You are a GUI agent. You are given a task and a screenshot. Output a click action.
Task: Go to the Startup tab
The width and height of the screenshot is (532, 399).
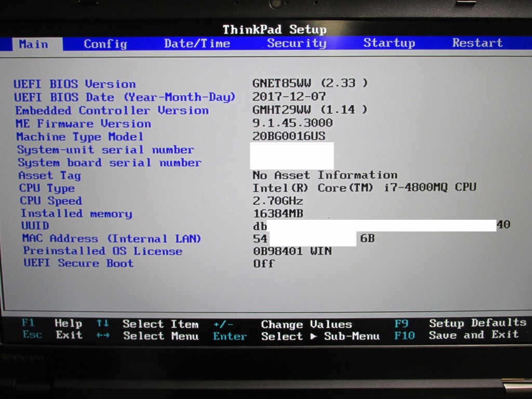(x=389, y=43)
